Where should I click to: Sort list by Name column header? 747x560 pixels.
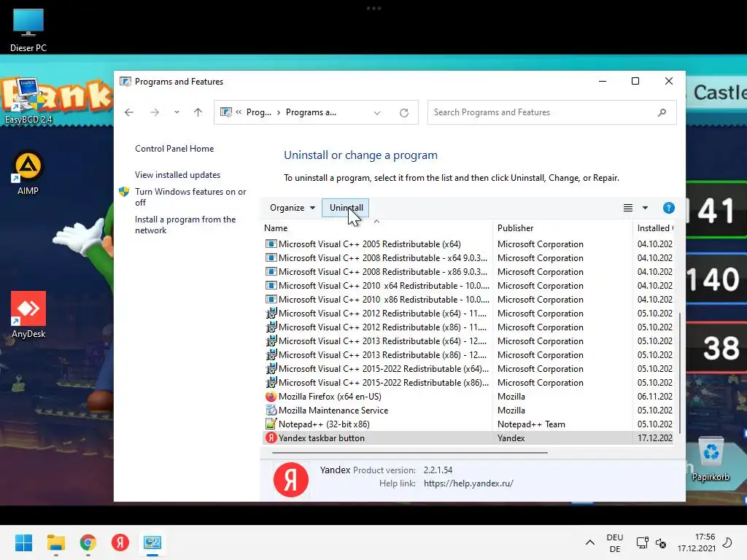click(x=276, y=228)
